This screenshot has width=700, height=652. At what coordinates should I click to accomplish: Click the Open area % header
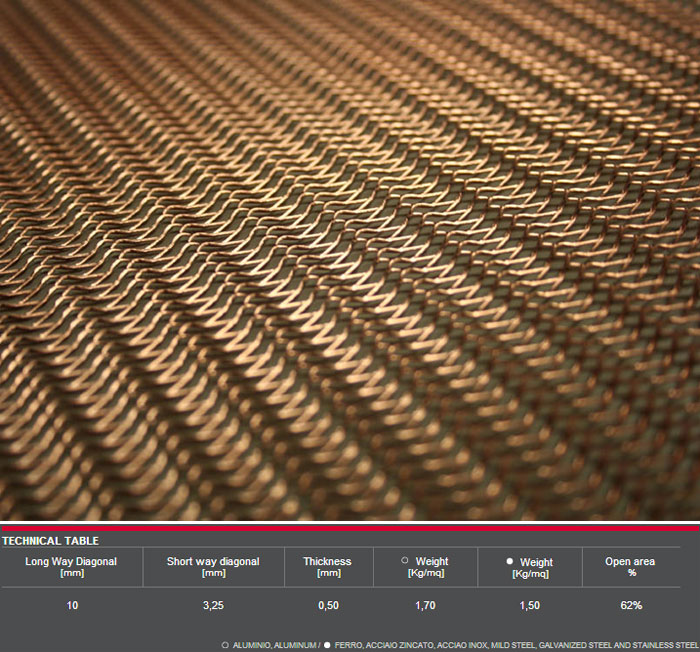point(630,567)
